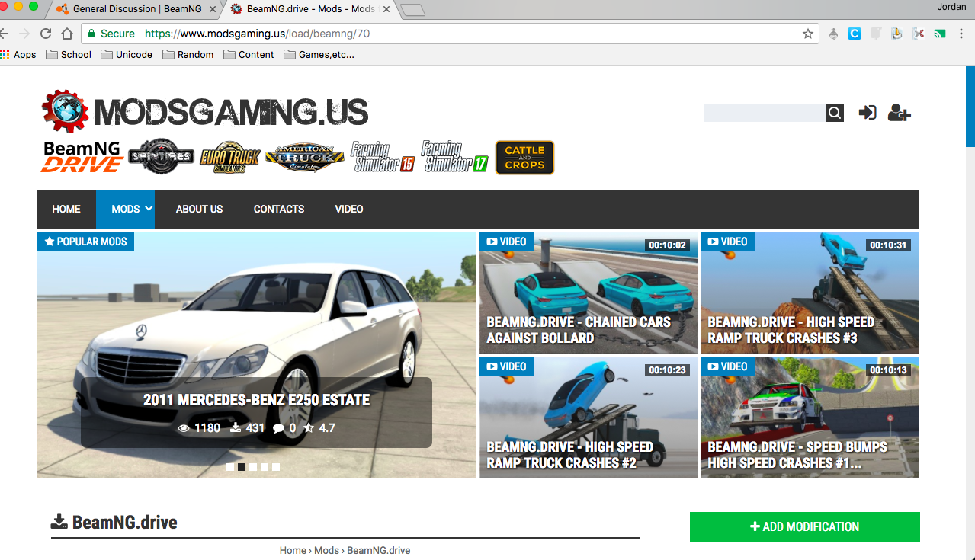Play Chained Cars Against Bollard video
The height and width of the screenshot is (560, 975).
[x=589, y=293]
